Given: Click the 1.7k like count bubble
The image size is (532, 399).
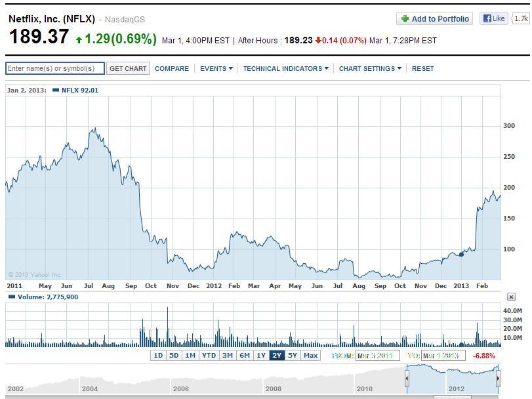Looking at the screenshot, I should [521, 18].
